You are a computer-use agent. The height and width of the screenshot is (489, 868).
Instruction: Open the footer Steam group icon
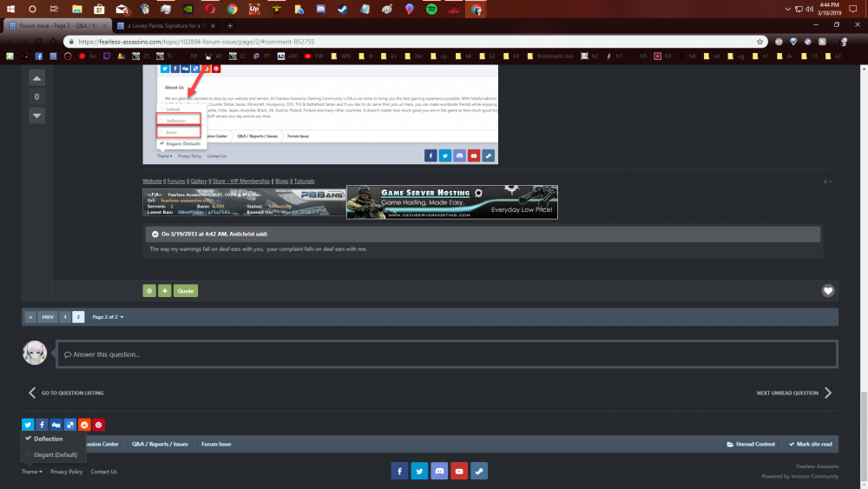pos(479,472)
